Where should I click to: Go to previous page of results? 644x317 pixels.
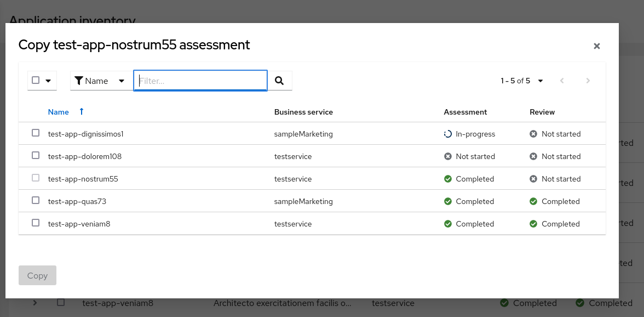pyautogui.click(x=562, y=81)
